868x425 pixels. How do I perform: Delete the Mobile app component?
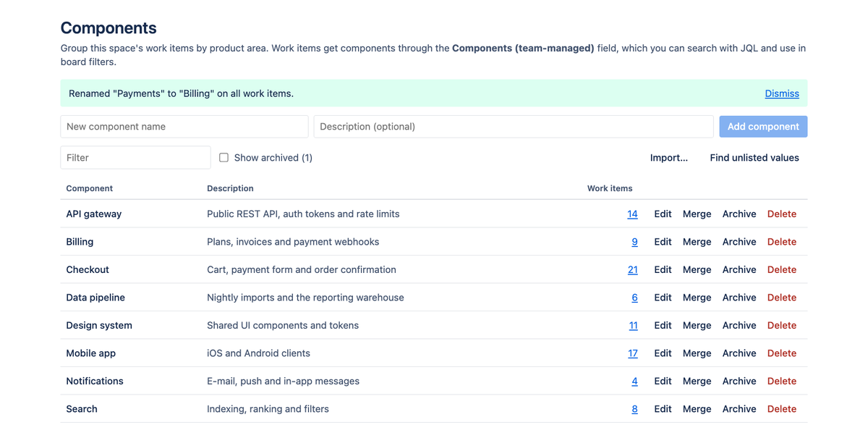[x=781, y=353]
